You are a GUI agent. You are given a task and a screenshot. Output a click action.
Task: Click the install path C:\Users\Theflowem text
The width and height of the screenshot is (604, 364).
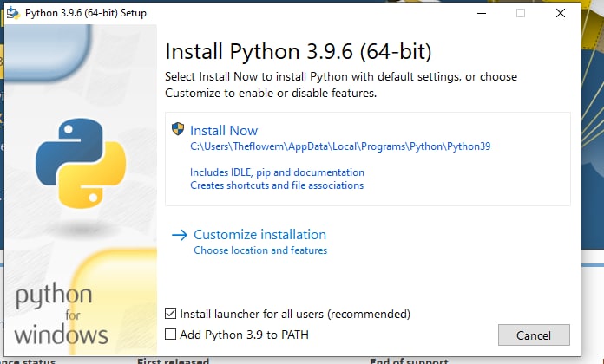click(340, 146)
